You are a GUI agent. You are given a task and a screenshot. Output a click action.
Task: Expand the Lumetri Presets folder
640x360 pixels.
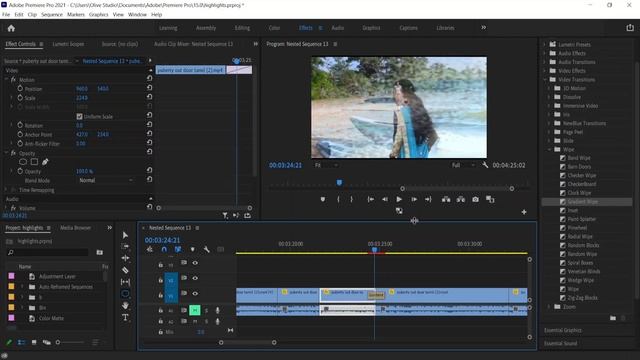[x=544, y=44]
